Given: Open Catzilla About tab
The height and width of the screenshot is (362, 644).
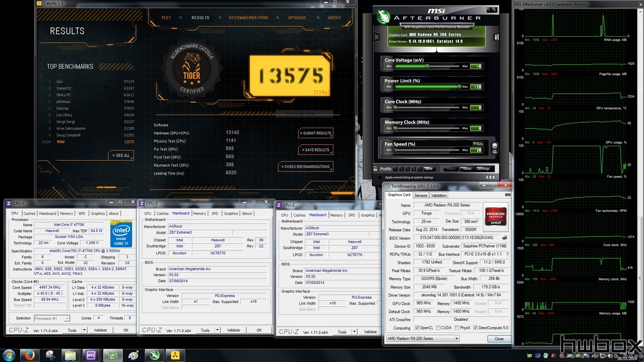Looking at the screenshot, I should tap(335, 18).
